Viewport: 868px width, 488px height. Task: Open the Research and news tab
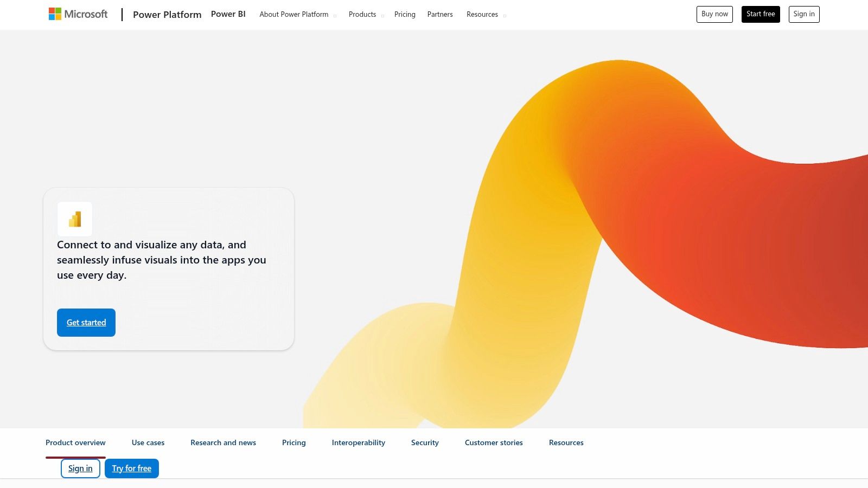point(223,442)
